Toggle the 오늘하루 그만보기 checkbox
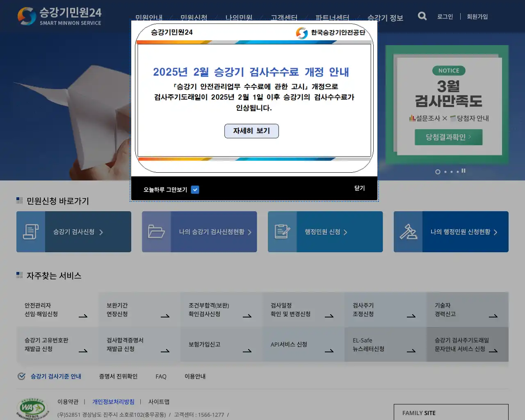Image resolution: width=525 pixels, height=420 pixels. (x=195, y=189)
